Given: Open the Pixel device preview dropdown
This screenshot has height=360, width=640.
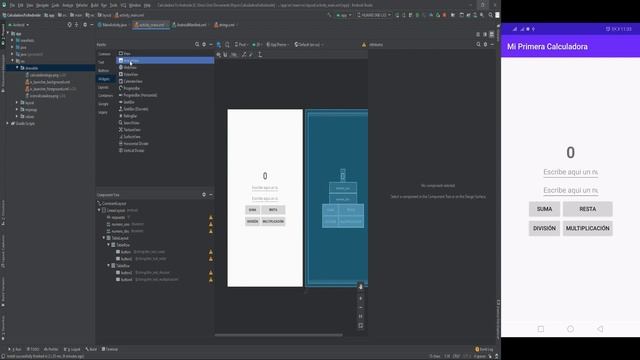Looking at the screenshot, I should coord(242,44).
